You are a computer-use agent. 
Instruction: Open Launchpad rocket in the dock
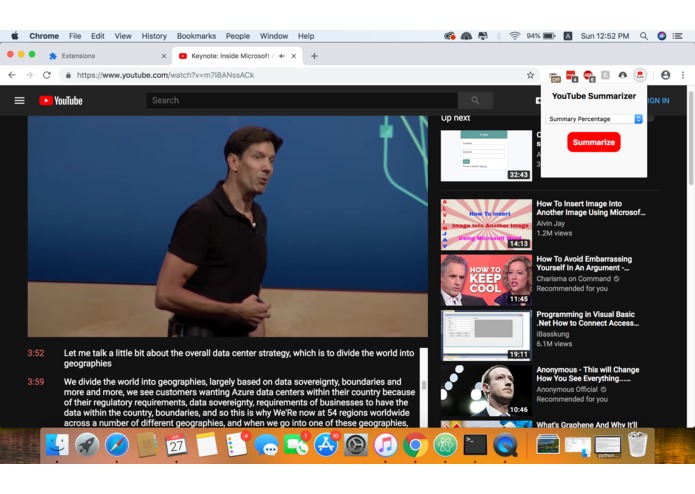87,444
